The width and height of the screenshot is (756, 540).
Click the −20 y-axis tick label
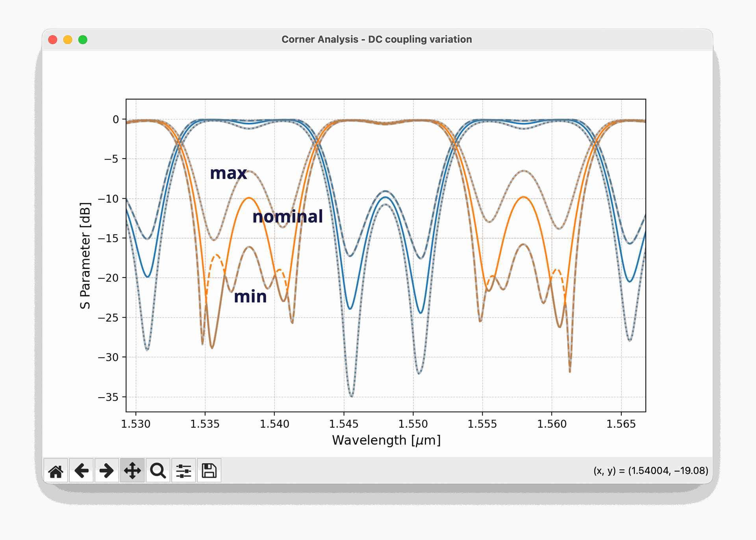(x=108, y=278)
